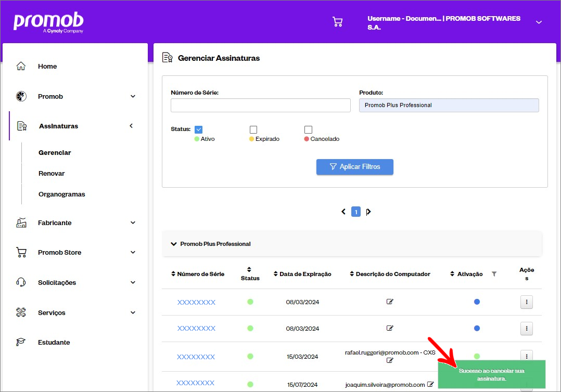Go to Home in sidebar
The height and width of the screenshot is (392, 561).
point(47,66)
